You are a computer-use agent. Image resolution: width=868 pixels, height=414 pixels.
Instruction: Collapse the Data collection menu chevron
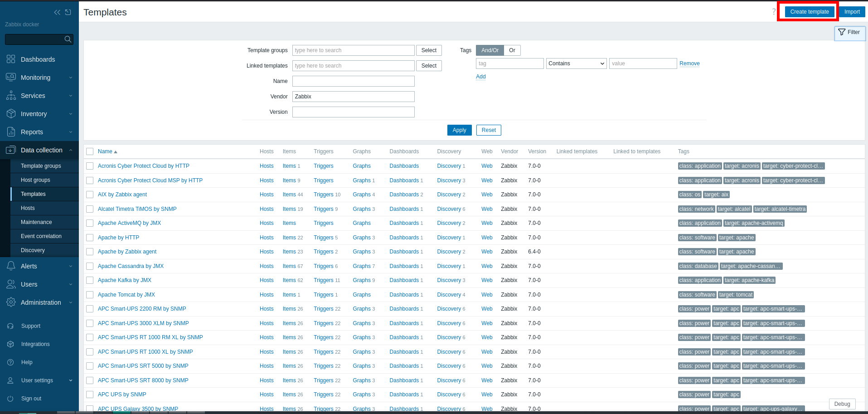71,150
